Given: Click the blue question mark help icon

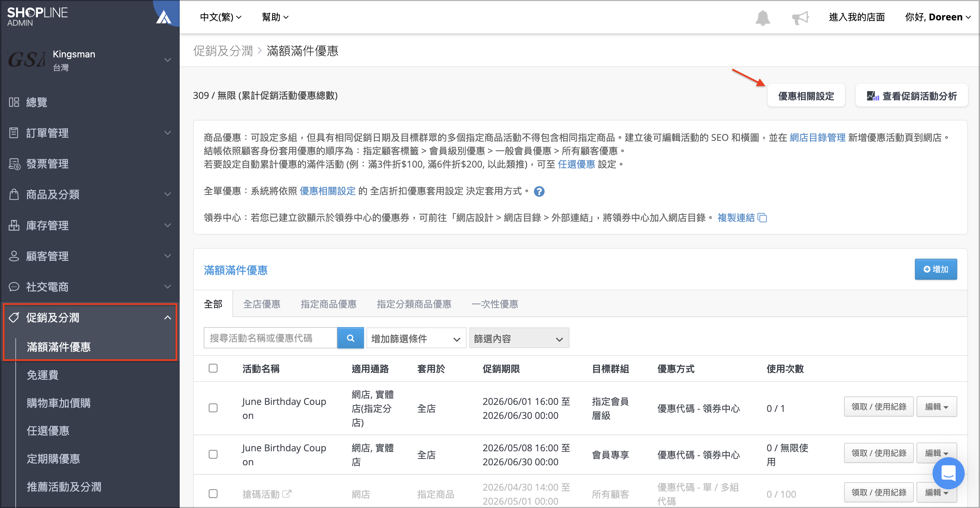Looking at the screenshot, I should [x=539, y=191].
